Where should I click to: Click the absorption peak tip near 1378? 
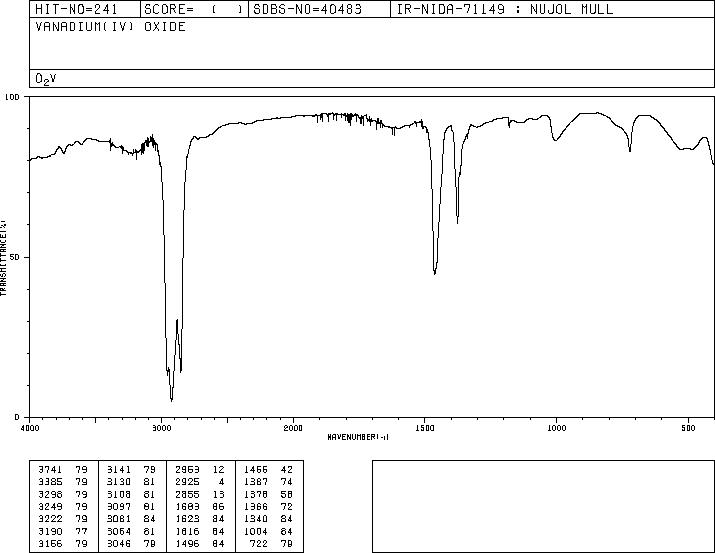pos(457,222)
